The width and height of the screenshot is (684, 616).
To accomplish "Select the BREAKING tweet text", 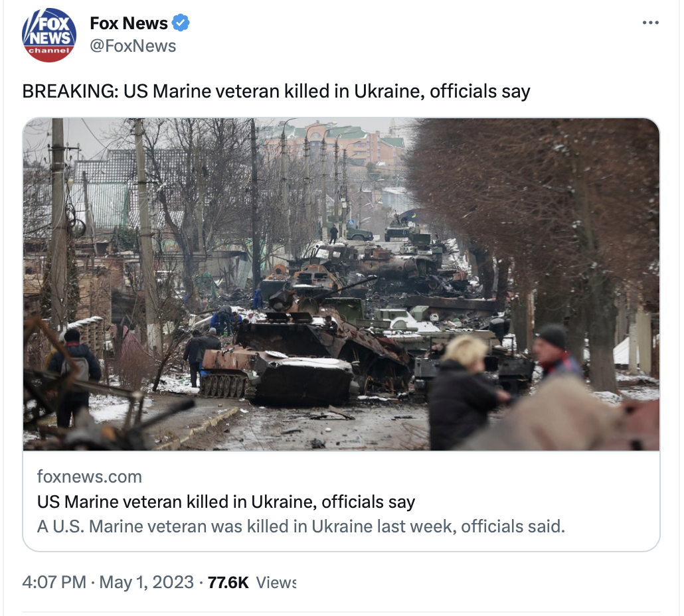I will coord(276,92).
